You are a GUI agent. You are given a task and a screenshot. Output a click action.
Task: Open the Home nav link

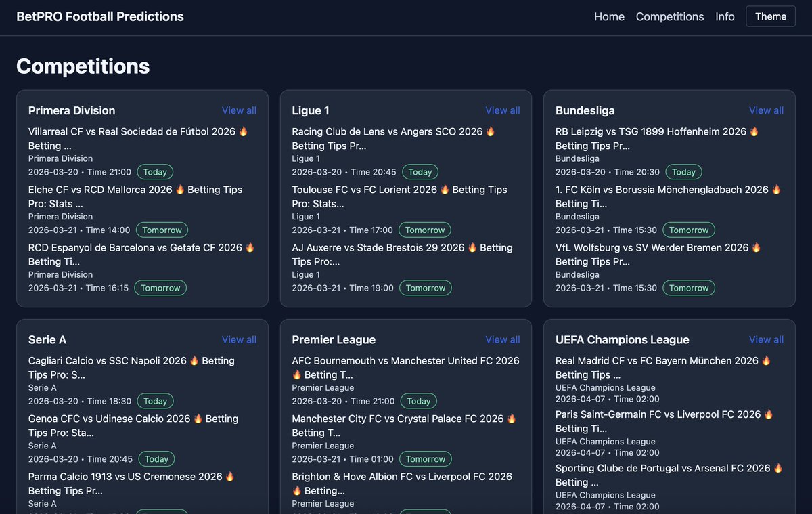(x=609, y=16)
